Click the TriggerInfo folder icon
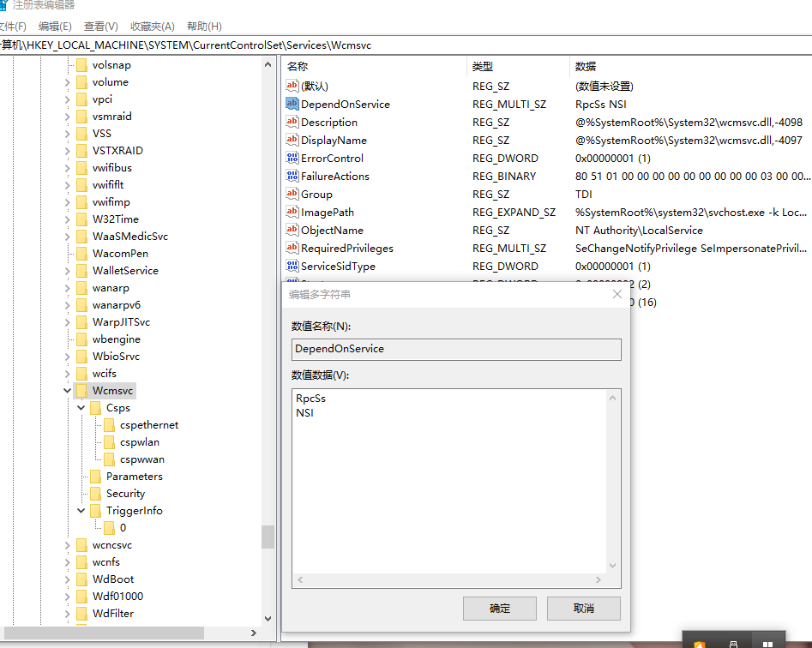 [x=96, y=511]
